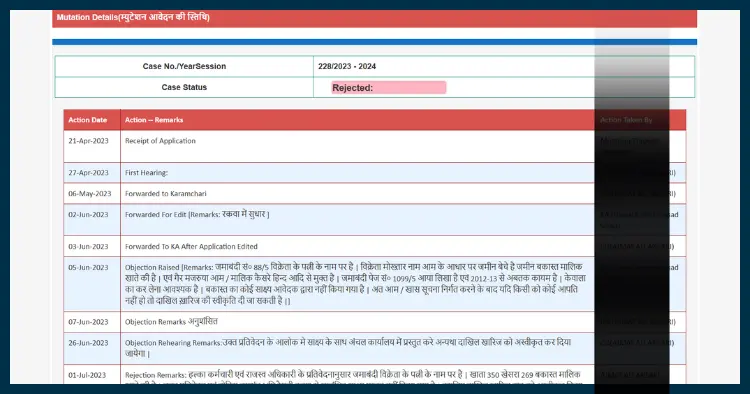Click the Mutation Details header title
Viewport: 750px width, 394px height.
coord(133,17)
